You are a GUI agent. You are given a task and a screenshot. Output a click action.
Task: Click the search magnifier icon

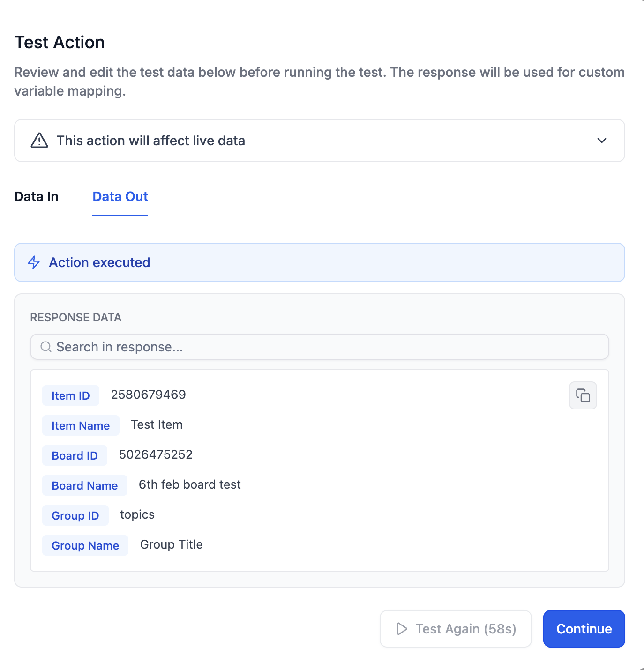pyautogui.click(x=46, y=347)
